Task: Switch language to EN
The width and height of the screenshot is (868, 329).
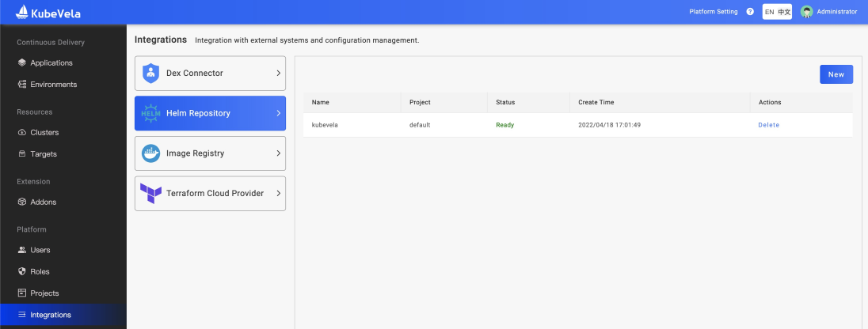Action: pyautogui.click(x=769, y=12)
